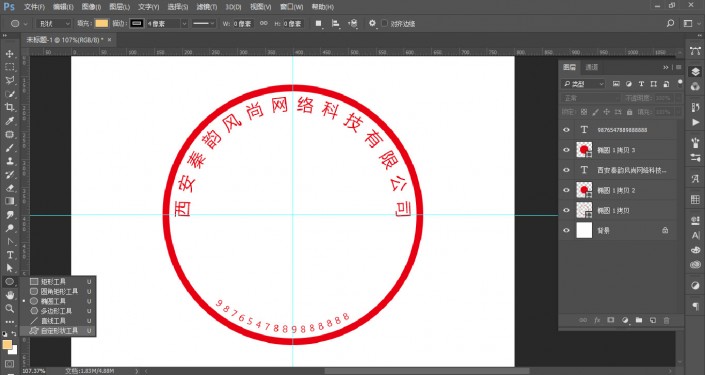705x375 pixels.
Task: Choose 多边形工具 from the flyout
Action: 58,311
